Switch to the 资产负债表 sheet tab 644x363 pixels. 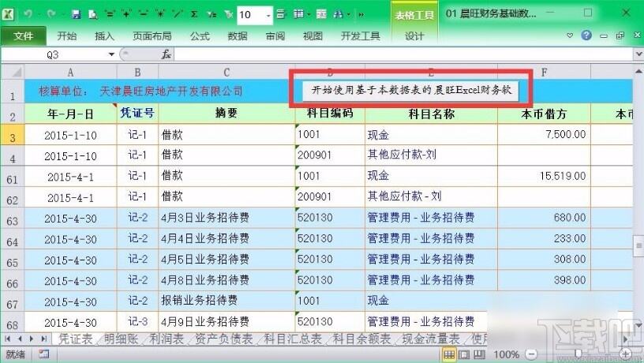224,339
